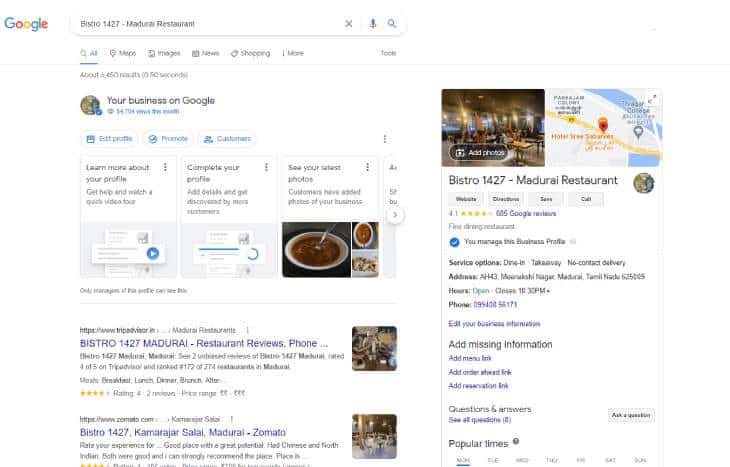The width and height of the screenshot is (730, 467).
Task: Click the business phone number link
Action: point(495,305)
